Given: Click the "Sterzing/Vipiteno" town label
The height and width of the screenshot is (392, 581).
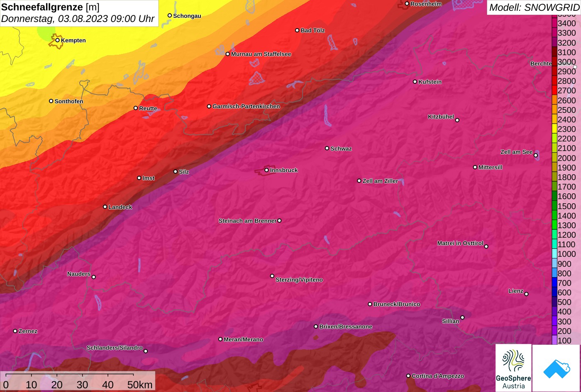Looking at the screenshot, I should pyautogui.click(x=299, y=280).
